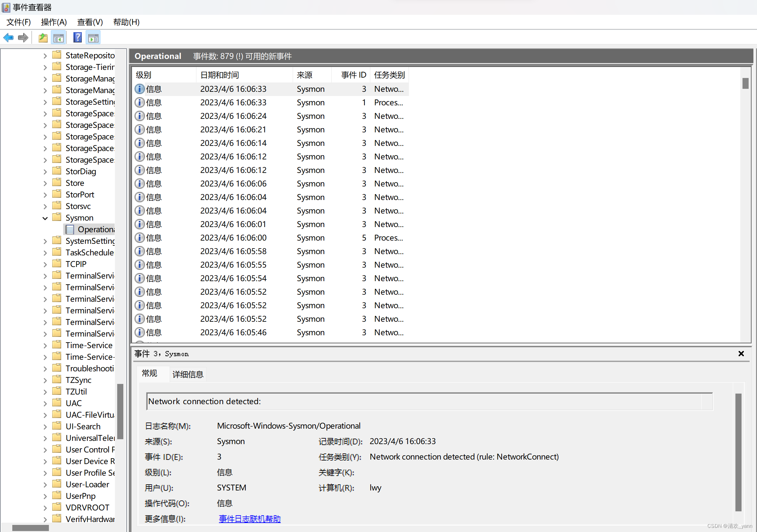Select the Operational log under Sysmon
Image resolution: width=757 pixels, height=532 pixels.
tap(96, 229)
